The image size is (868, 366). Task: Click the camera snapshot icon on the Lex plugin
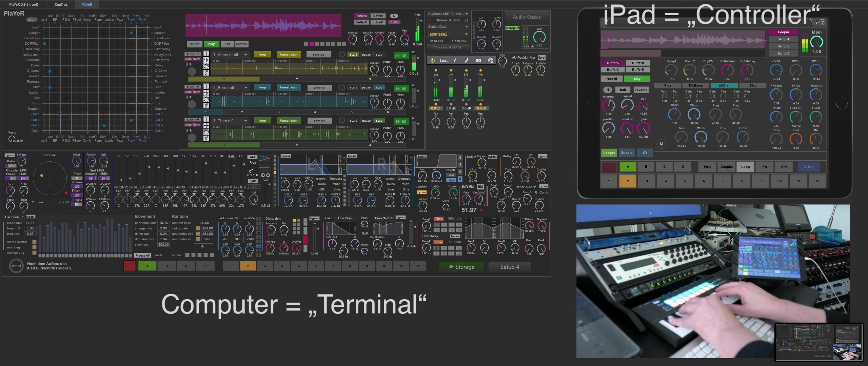coord(478,60)
